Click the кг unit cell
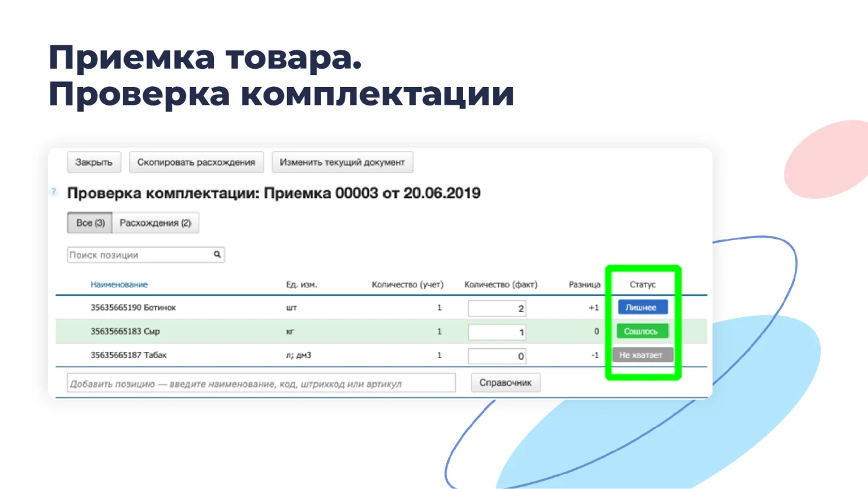This screenshot has width=868, height=489. 290,331
